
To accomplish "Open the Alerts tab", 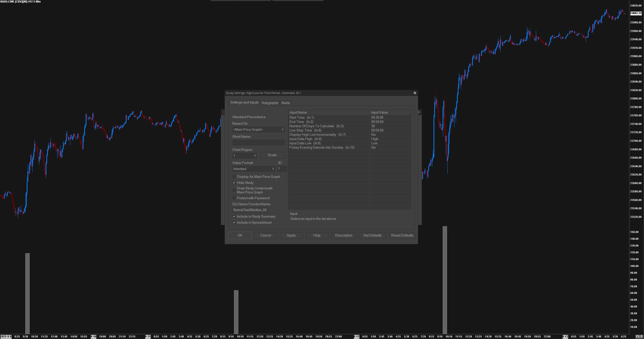I will (285, 103).
